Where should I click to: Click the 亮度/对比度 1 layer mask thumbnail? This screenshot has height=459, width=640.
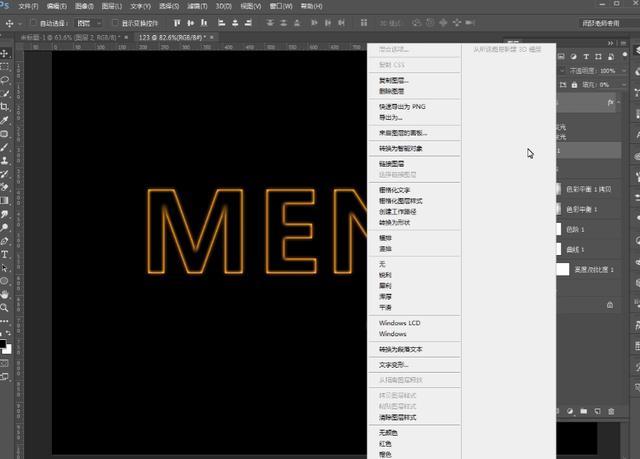[563, 269]
